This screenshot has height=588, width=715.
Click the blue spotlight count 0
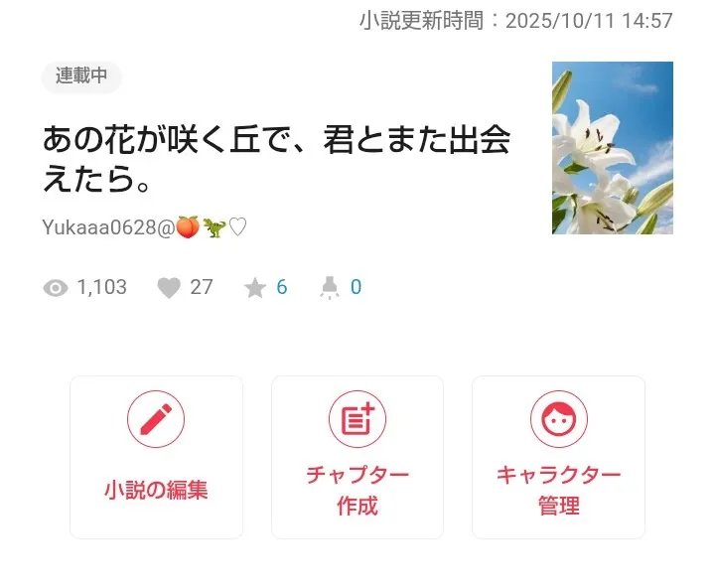pyautogui.click(x=357, y=287)
